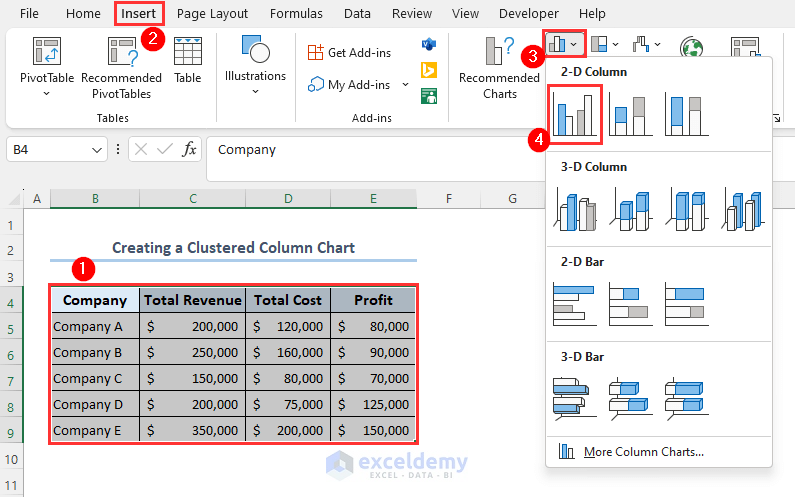795x497 pixels.
Task: Open My Add-ins
Action: (349, 84)
